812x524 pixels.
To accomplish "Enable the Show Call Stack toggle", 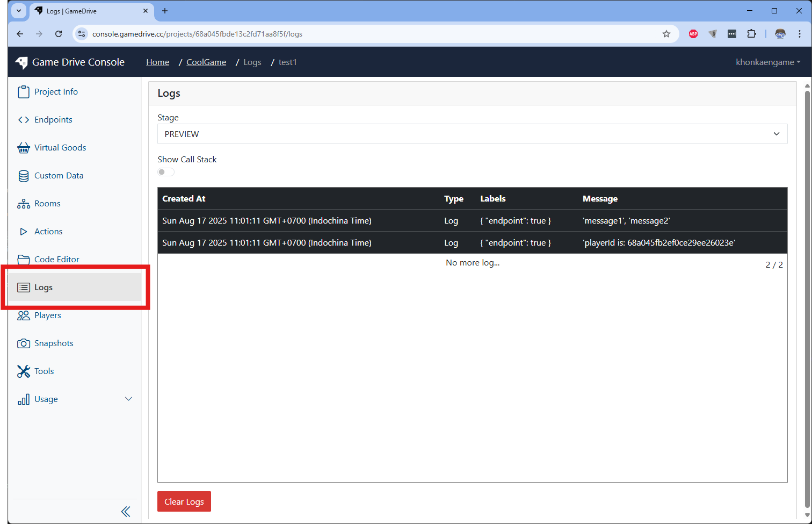I will tap(166, 172).
